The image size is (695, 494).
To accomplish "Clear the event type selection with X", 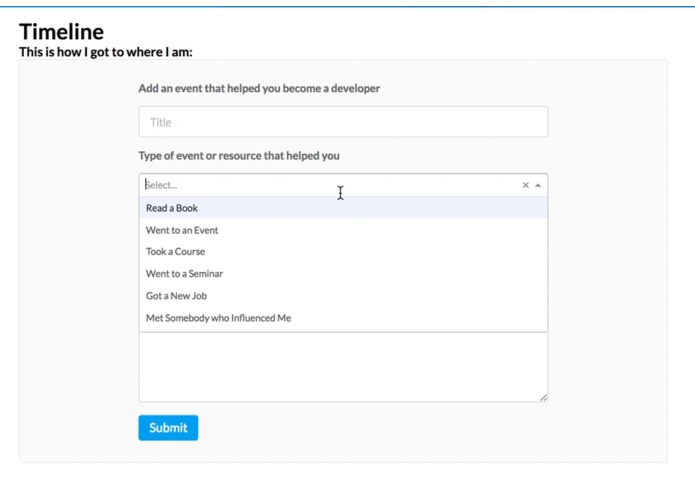I will click(x=525, y=185).
